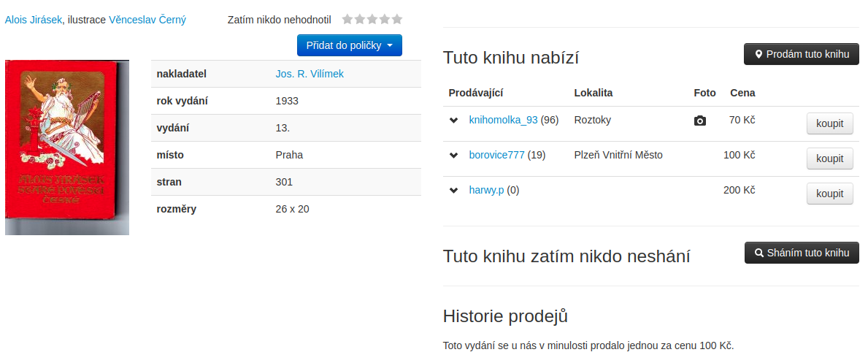Click koupit for the borovice777 offer

pos(829,158)
